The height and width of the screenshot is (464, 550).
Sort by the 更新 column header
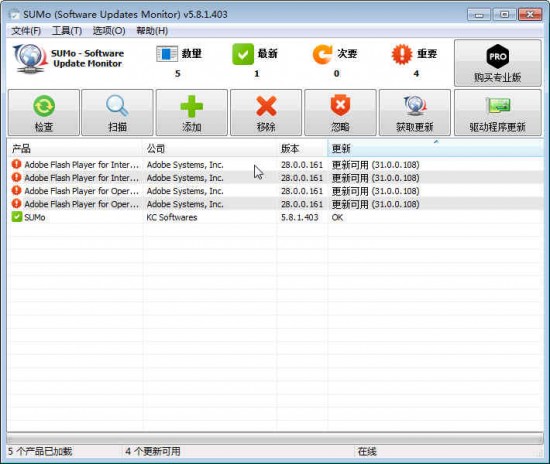[435, 148]
